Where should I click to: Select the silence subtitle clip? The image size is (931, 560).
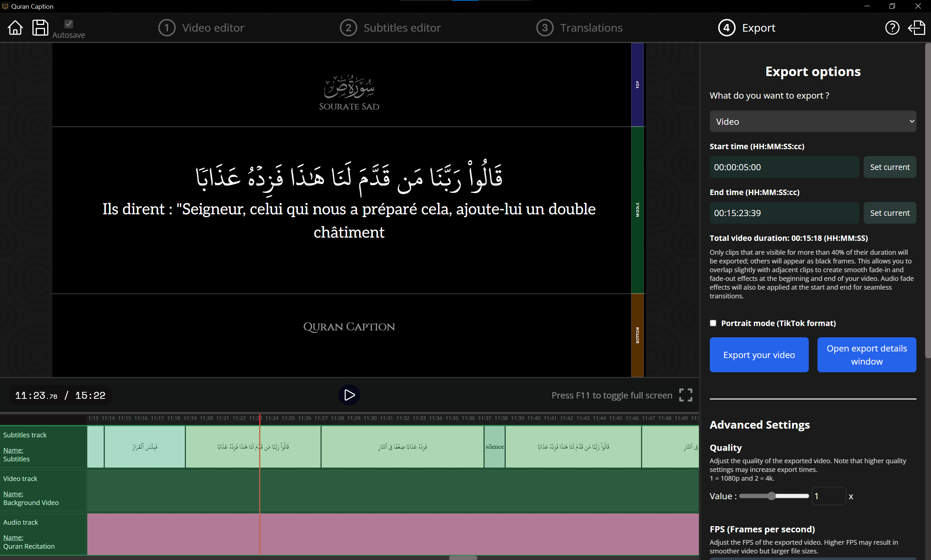click(x=494, y=447)
